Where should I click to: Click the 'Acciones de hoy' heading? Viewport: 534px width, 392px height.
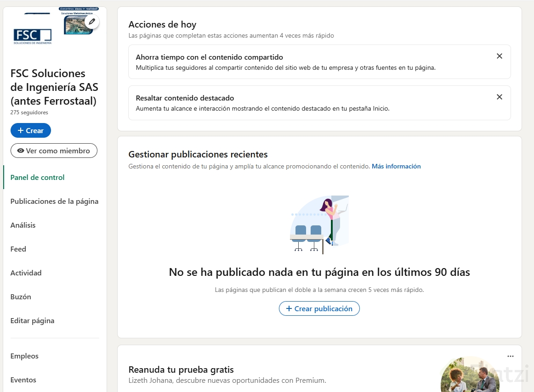click(x=162, y=24)
